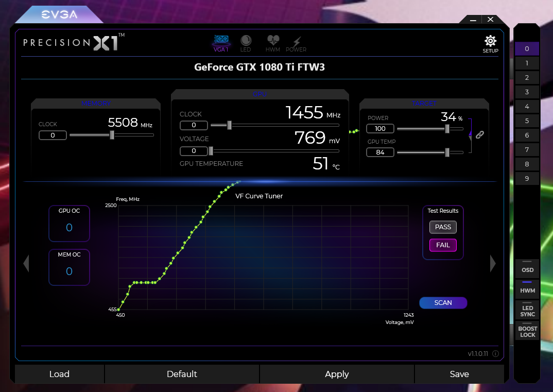The image size is (553, 392).
Task: Click the PASS test result button
Action: pyautogui.click(x=443, y=227)
